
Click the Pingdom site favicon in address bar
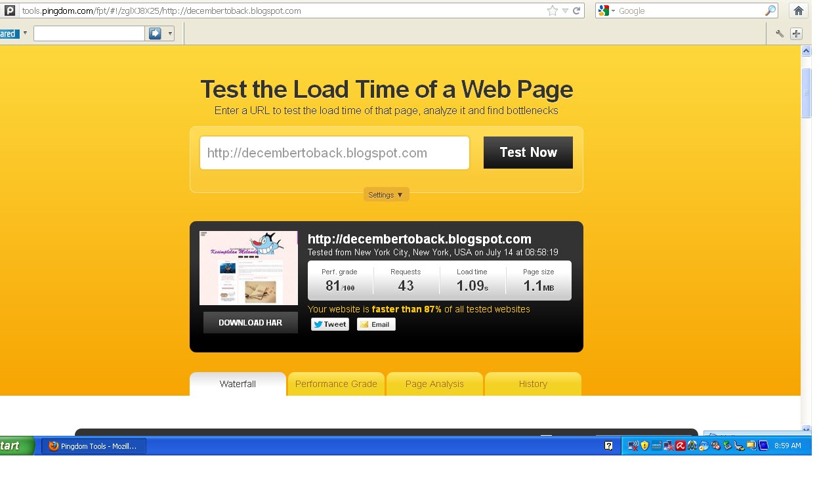[10, 10]
